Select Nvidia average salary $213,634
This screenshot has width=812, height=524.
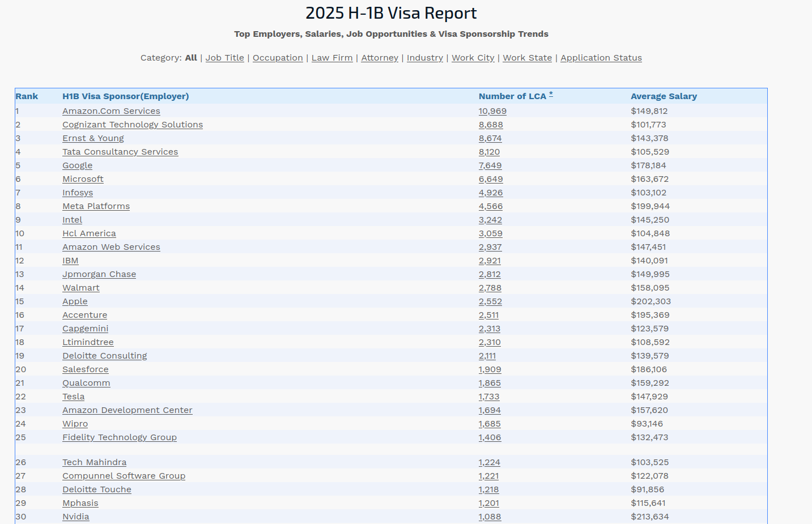(x=649, y=517)
